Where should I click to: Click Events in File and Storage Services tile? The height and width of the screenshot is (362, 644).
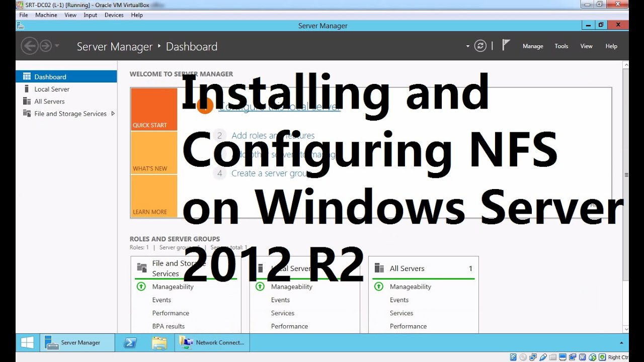(x=162, y=300)
